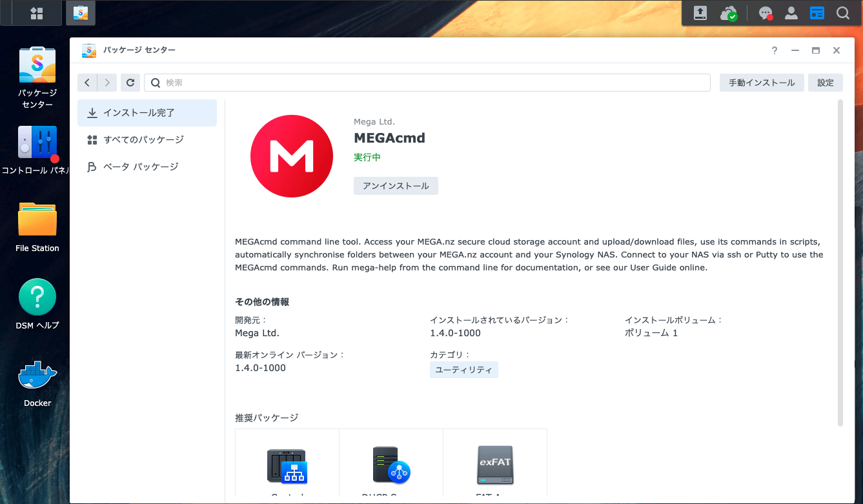Open File Station from the desktop
Image resolution: width=863 pixels, height=504 pixels.
tap(37, 217)
